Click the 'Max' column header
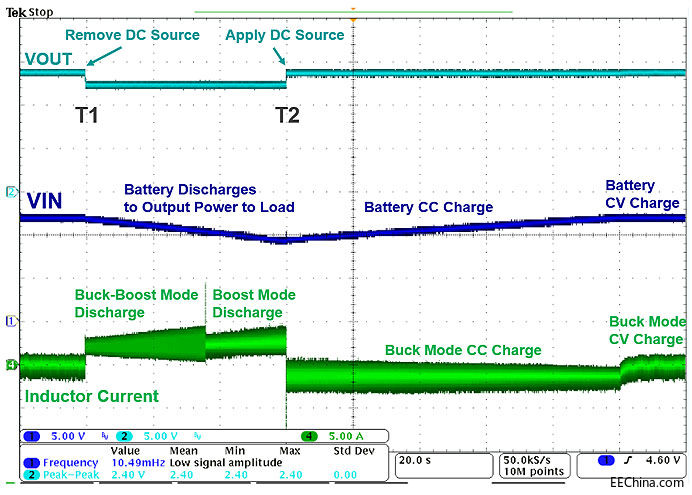The width and height of the screenshot is (692, 495). click(x=290, y=451)
